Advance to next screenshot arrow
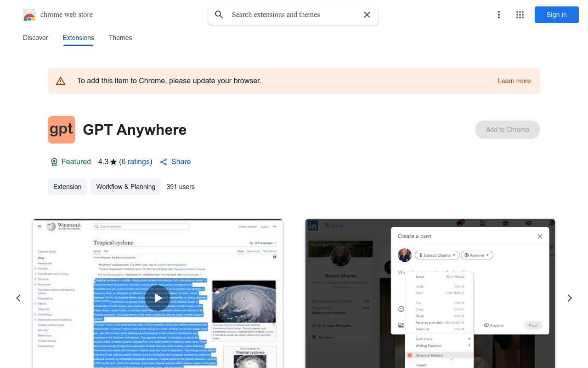588x368 pixels. coord(570,298)
